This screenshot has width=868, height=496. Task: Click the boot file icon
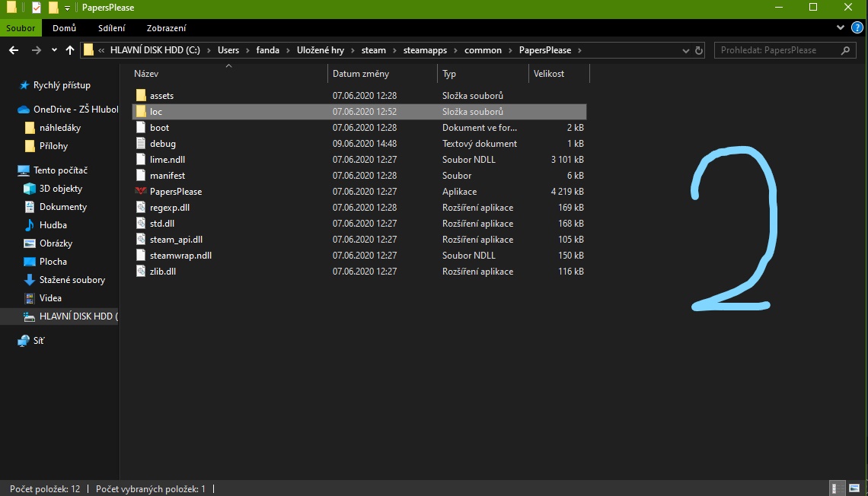[x=141, y=127]
